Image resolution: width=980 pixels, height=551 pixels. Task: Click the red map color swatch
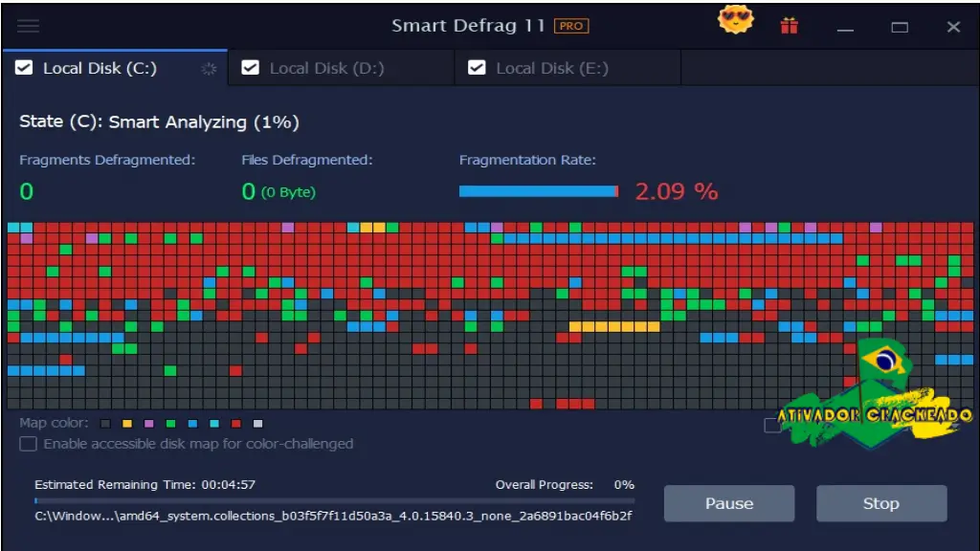click(236, 424)
